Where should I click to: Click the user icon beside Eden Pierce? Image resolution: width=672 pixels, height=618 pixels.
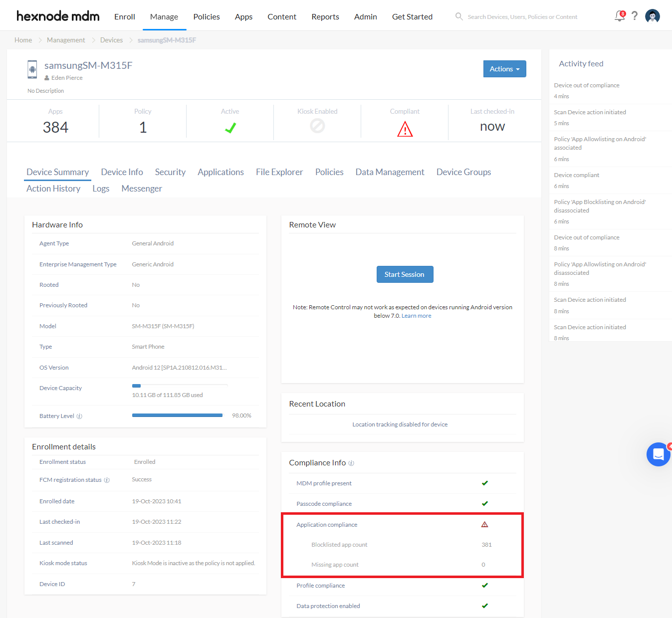click(47, 78)
